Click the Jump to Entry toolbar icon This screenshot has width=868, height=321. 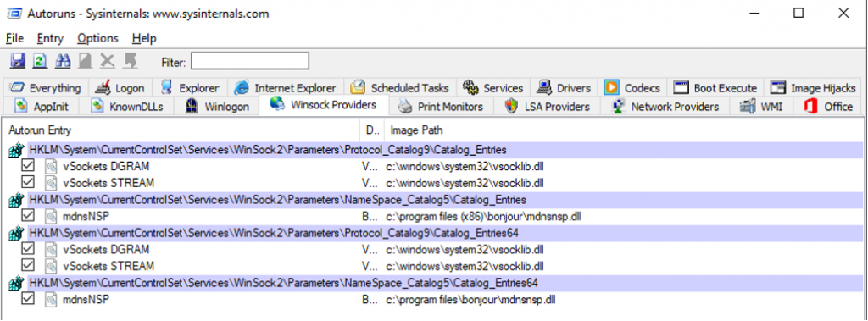[x=130, y=60]
